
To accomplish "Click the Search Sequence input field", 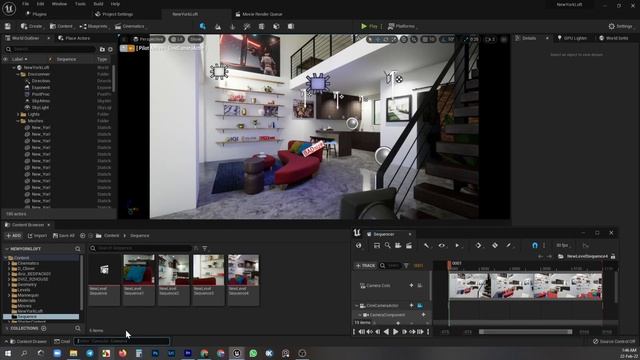I will pos(140,248).
